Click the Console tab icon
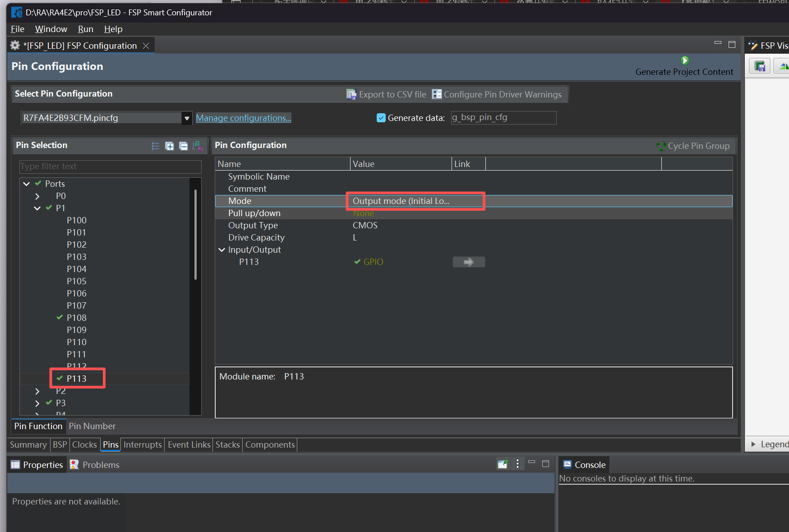The width and height of the screenshot is (789, 532). 568,465
